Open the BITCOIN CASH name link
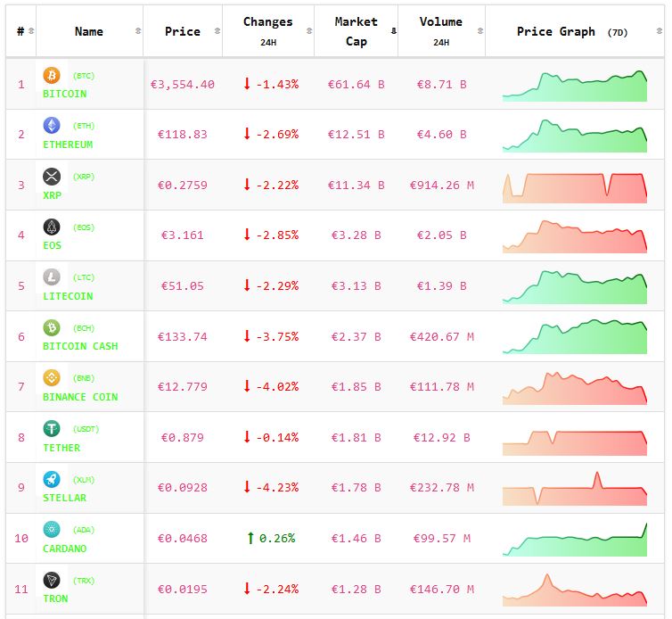Screen dimensions: 672x619 [x=80, y=346]
